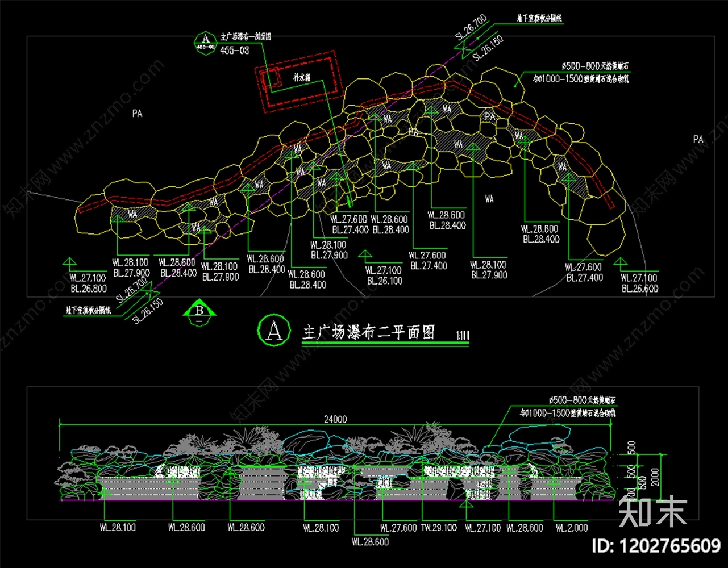Select the TW.29.100 elevation label
Image resolution: width=728 pixels, height=568 pixels.
click(439, 528)
